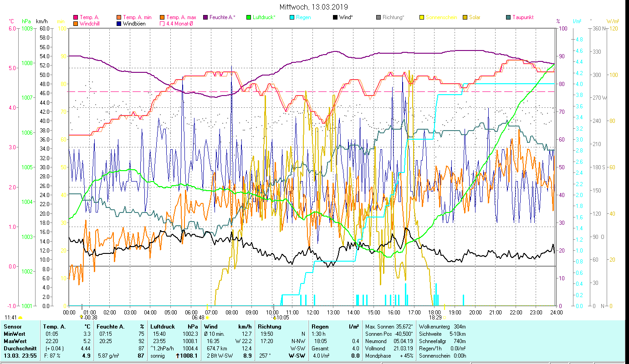Click the marker icon next to 10:05
Screen dimensions: 629x364
(x=275, y=318)
